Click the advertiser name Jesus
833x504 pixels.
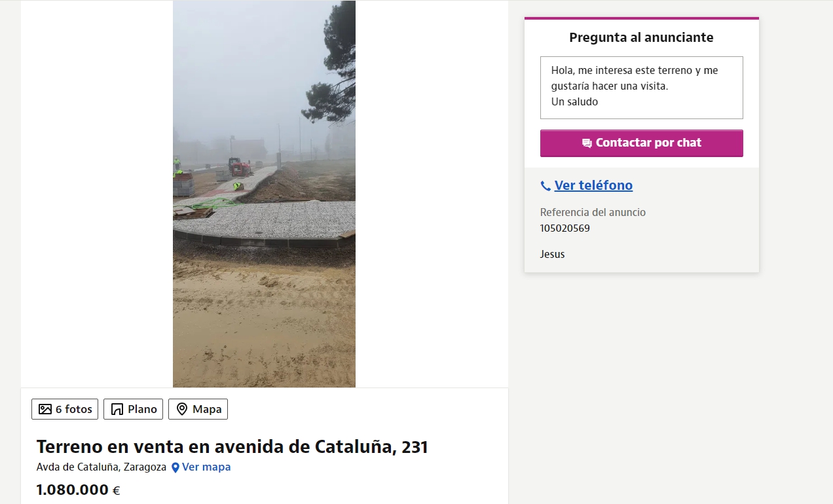click(x=553, y=254)
